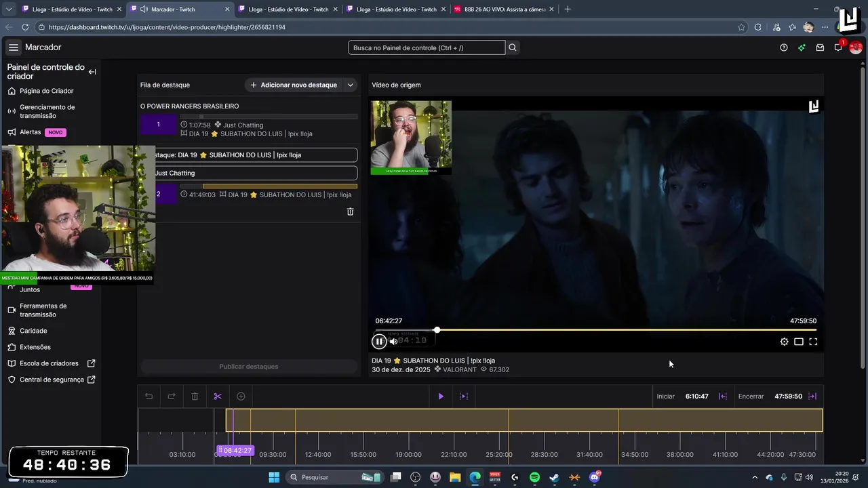This screenshot has height=488, width=868.
Task: Click the control panel search field
Action: [427, 47]
